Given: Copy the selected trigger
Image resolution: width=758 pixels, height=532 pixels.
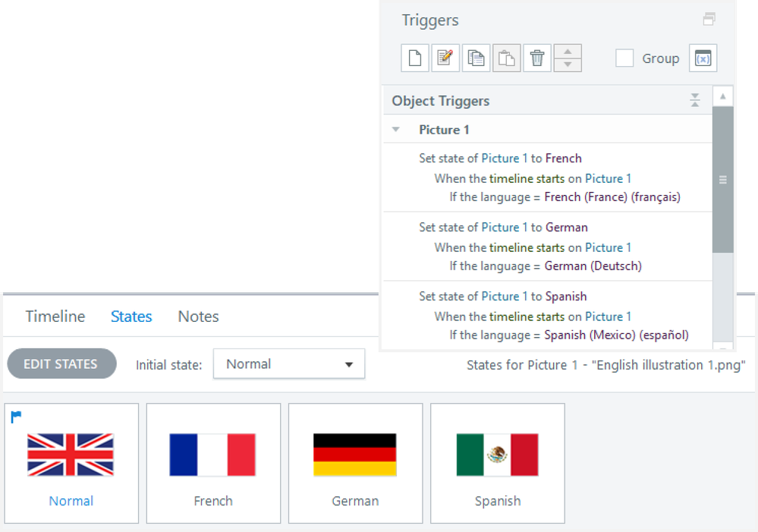Looking at the screenshot, I should 476,58.
